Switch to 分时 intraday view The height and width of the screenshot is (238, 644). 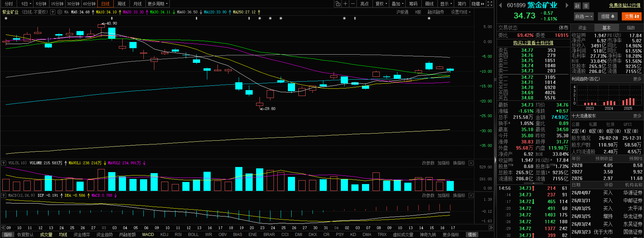pyautogui.click(x=9, y=4)
